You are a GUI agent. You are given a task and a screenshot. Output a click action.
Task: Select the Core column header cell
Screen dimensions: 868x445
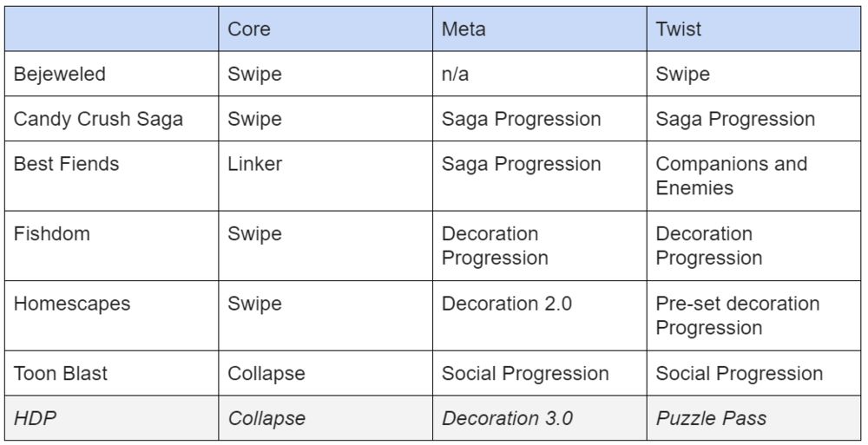click(x=325, y=29)
